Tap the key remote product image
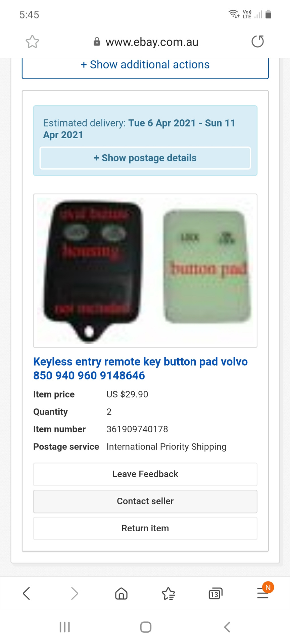Viewport: 290px width, 644px height. (x=145, y=271)
